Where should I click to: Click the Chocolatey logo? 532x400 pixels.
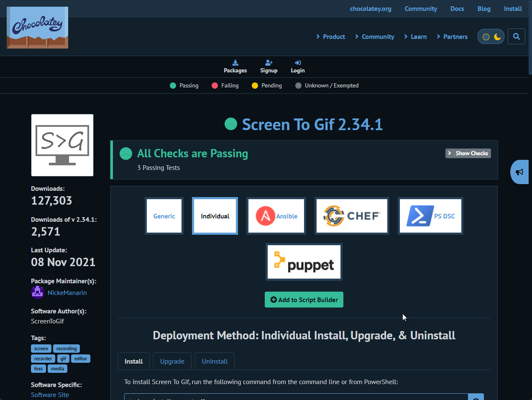37,27
